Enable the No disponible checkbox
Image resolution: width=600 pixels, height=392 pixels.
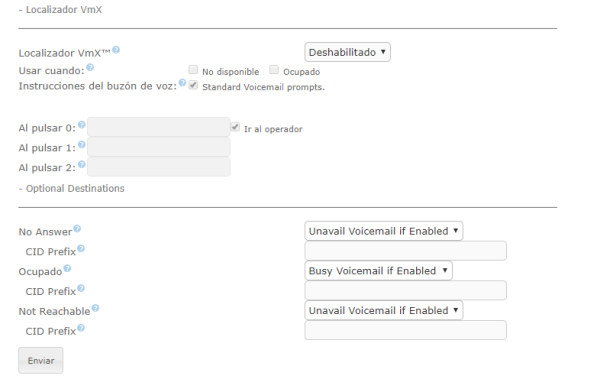pyautogui.click(x=193, y=70)
